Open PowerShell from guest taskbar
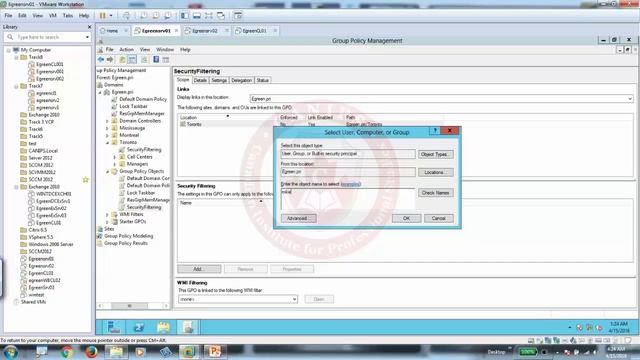The image size is (640, 360). click(x=139, y=327)
